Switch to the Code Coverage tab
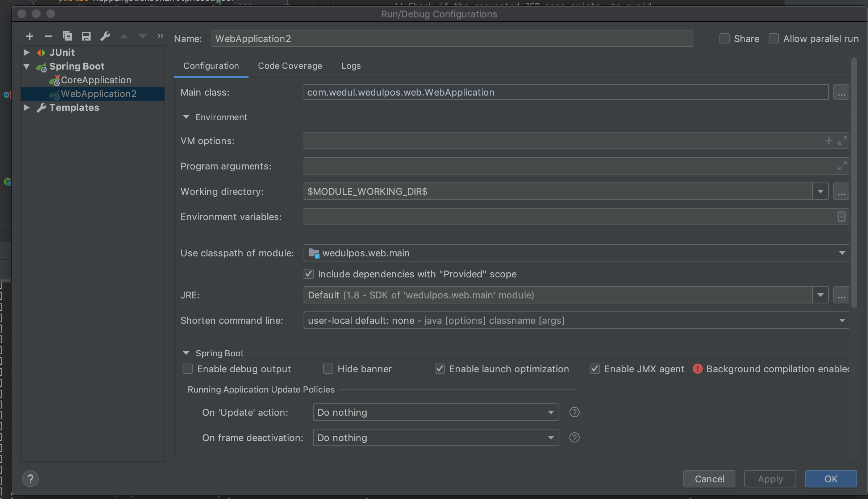Screen dimensions: 868x499 (290, 66)
